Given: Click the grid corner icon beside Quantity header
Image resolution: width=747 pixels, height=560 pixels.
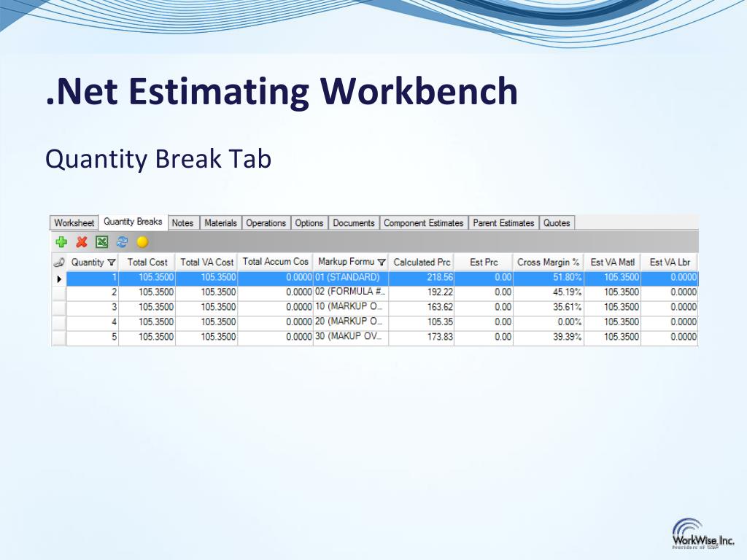Looking at the screenshot, I should (59, 262).
